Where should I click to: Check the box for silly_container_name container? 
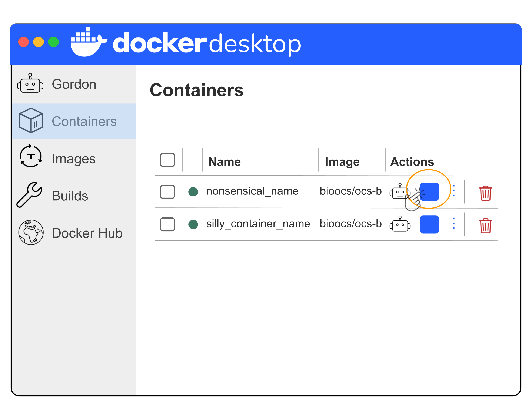click(x=167, y=224)
